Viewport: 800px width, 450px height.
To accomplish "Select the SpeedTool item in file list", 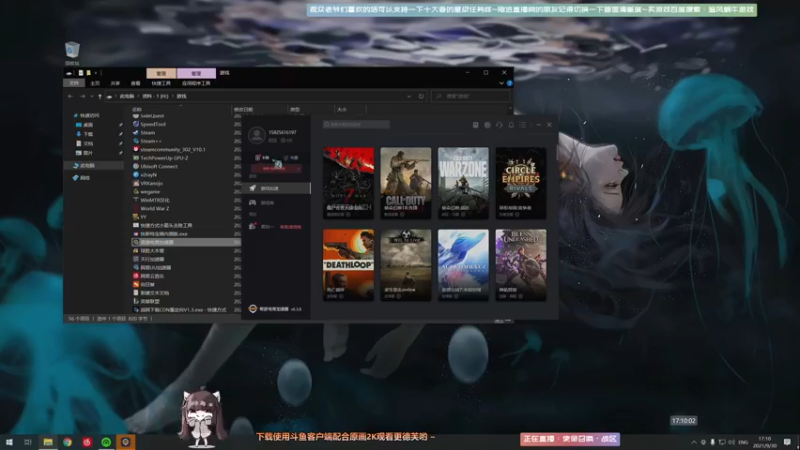I will 149,124.
